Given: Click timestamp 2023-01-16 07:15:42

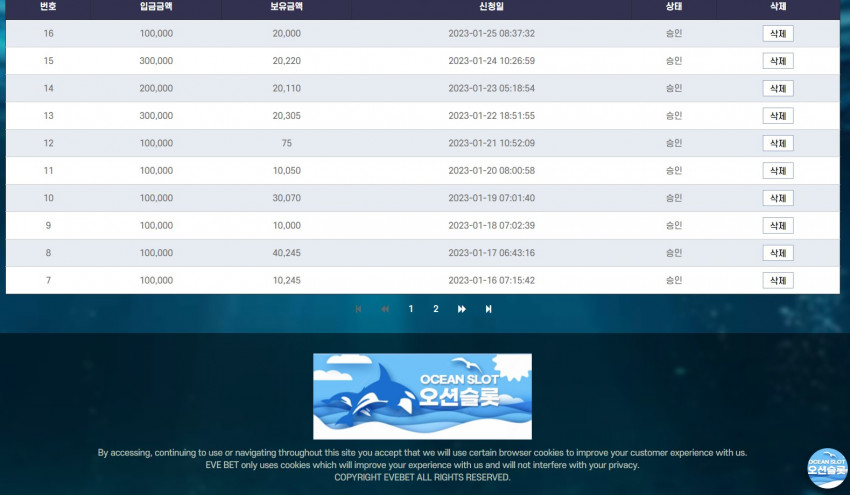Looking at the screenshot, I should click(491, 280).
